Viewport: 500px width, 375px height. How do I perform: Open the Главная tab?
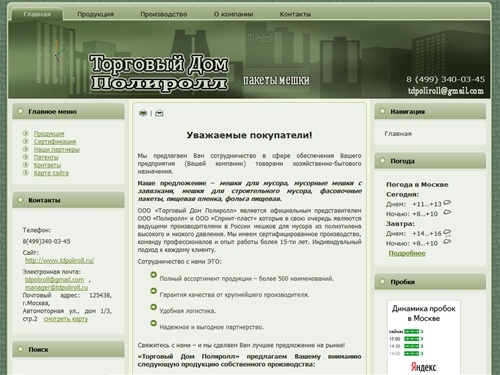coord(37,14)
